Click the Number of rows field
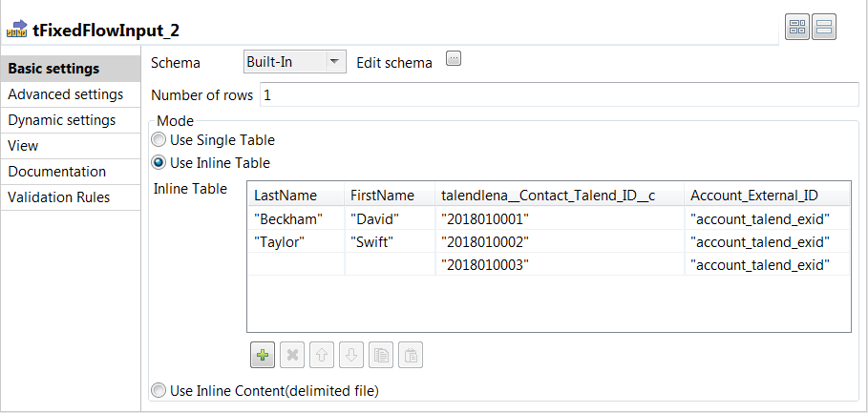Viewport: 868px width, 413px height. (x=559, y=95)
